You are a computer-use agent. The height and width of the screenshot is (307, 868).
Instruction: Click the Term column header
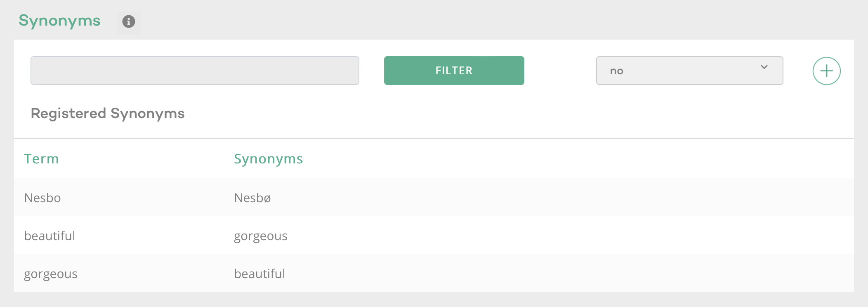[x=41, y=159]
